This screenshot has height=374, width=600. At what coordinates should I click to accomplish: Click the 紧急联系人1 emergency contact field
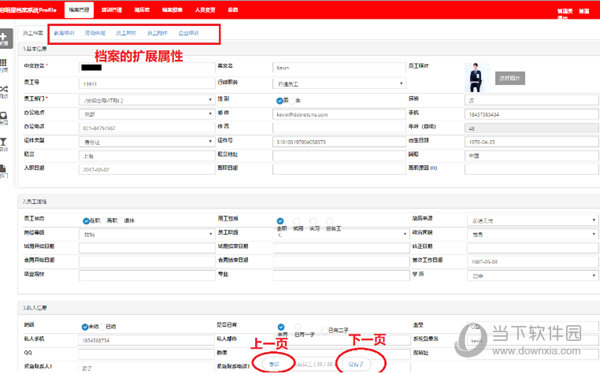click(146, 367)
